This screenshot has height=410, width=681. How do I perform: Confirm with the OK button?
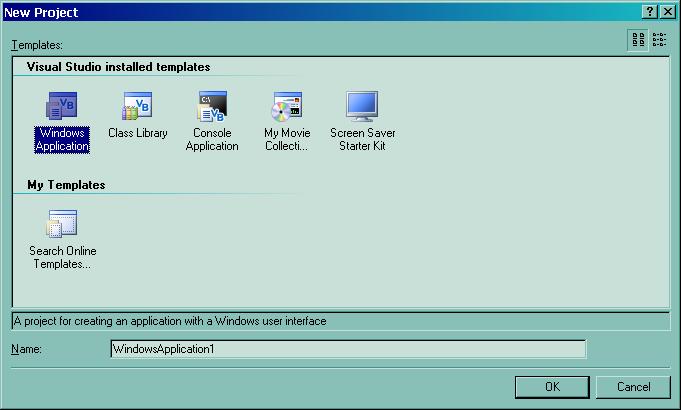point(552,387)
